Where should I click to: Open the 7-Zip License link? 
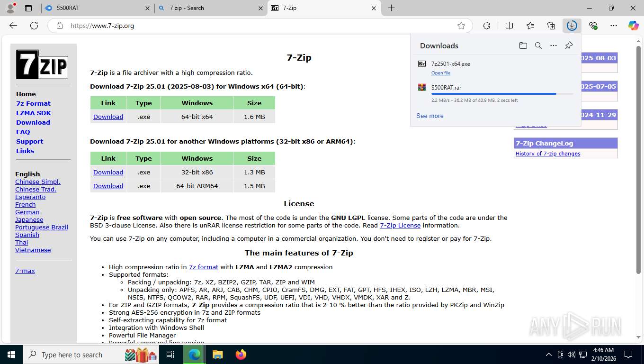[x=400, y=225]
